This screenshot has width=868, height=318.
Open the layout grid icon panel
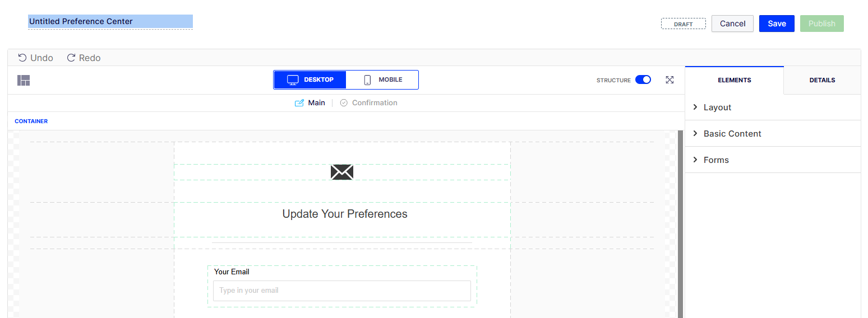point(24,81)
